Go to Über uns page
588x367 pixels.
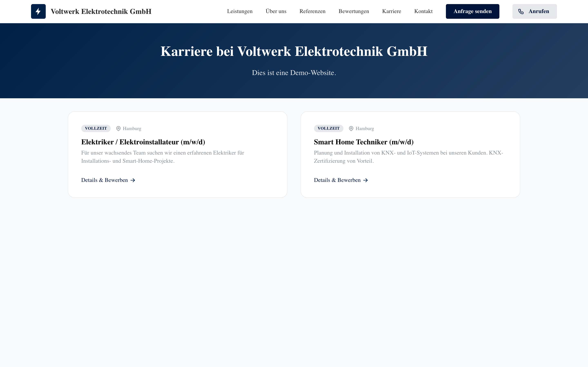276,11
